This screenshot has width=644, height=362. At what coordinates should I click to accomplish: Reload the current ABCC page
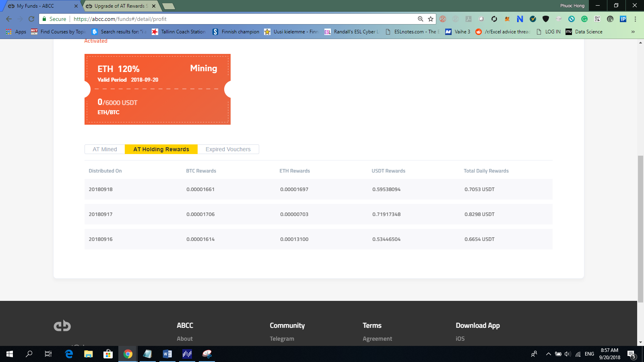(x=31, y=19)
